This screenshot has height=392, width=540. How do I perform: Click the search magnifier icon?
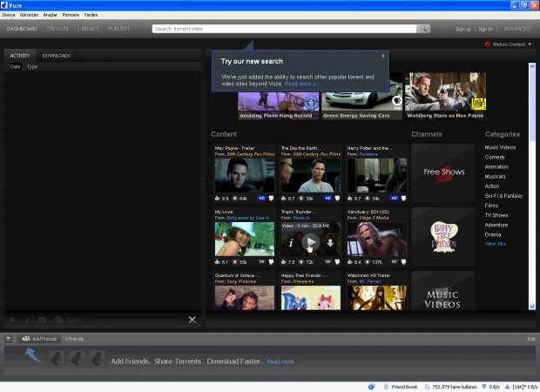point(423,29)
